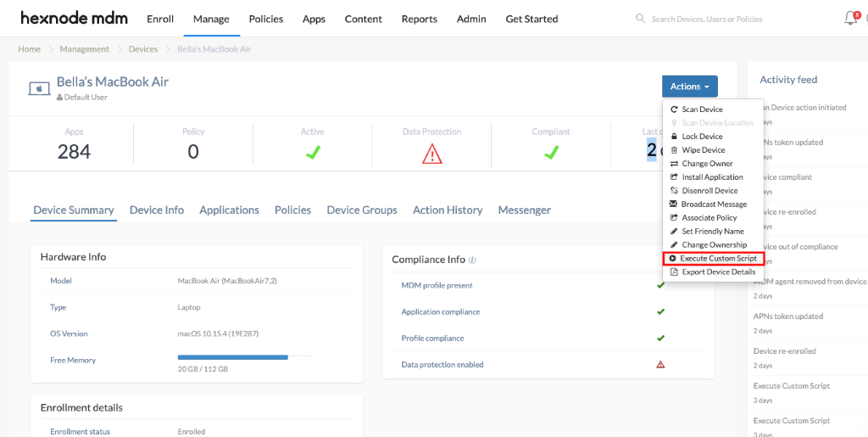Viewport: 868px width, 437px height.
Task: Select Scan Device from the Actions menu
Action: tap(714, 109)
